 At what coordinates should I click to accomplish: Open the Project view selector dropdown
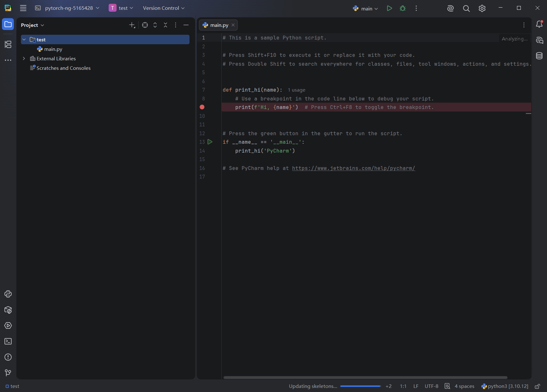33,25
